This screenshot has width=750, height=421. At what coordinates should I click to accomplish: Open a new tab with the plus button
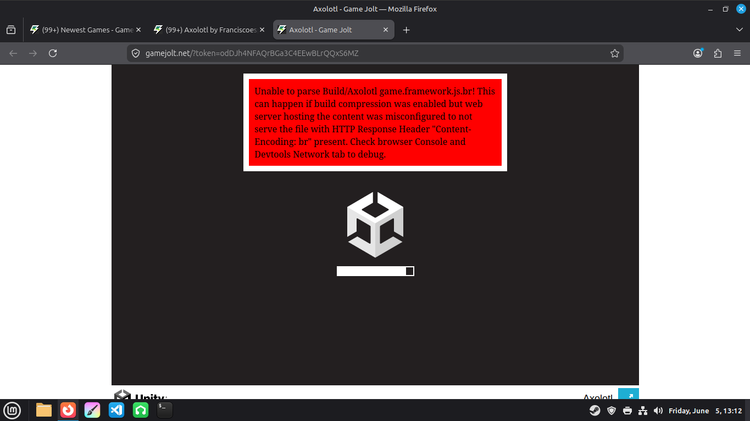(406, 30)
